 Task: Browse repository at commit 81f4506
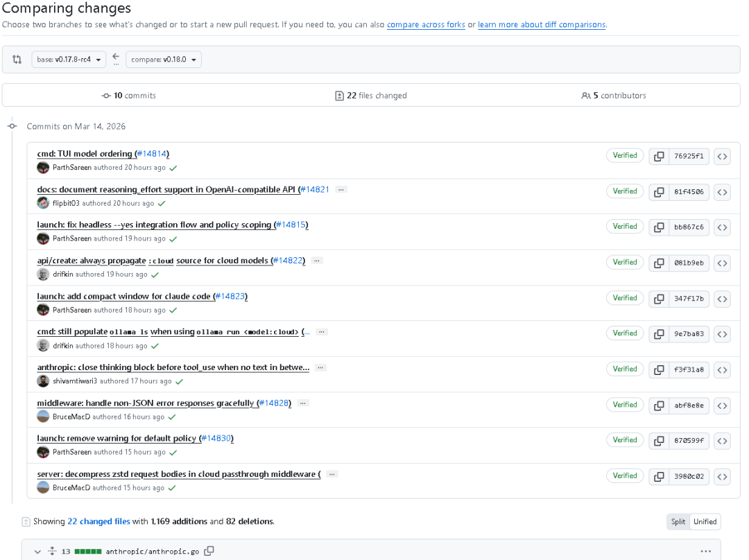point(722,191)
